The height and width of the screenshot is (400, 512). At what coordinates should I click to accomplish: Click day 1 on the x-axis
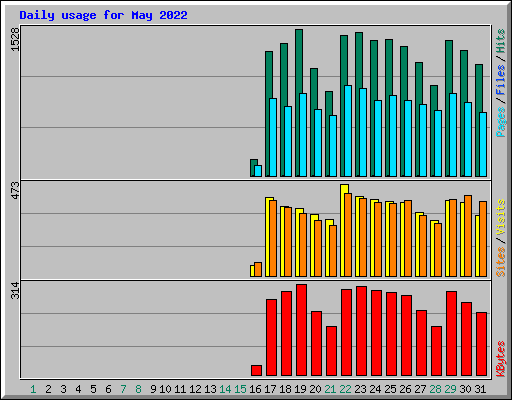click(x=33, y=389)
